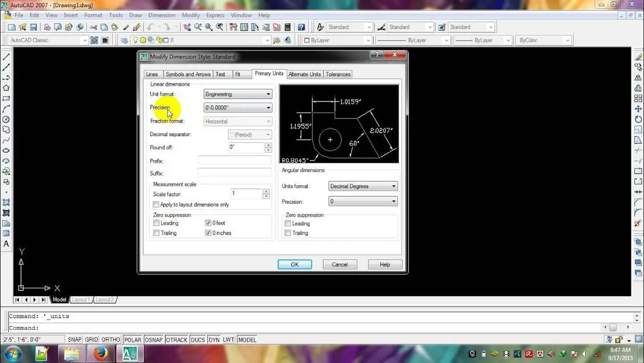
Task: Toggle OSNAP in status bar
Action: [154, 340]
